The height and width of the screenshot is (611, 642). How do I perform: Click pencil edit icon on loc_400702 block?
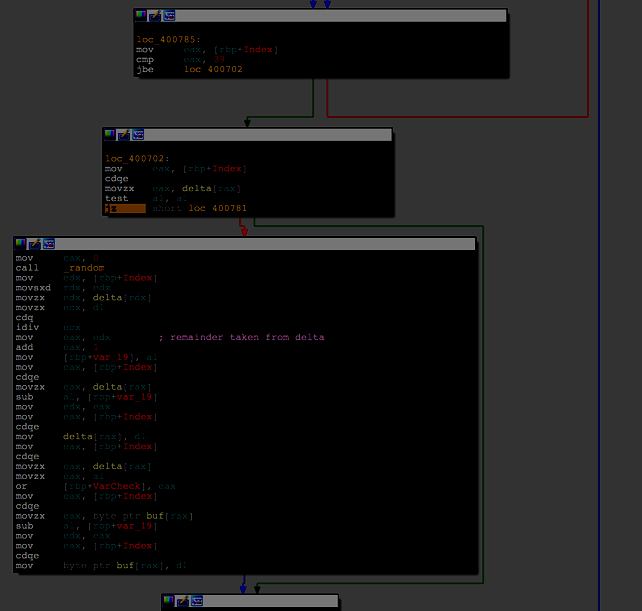coord(124,134)
